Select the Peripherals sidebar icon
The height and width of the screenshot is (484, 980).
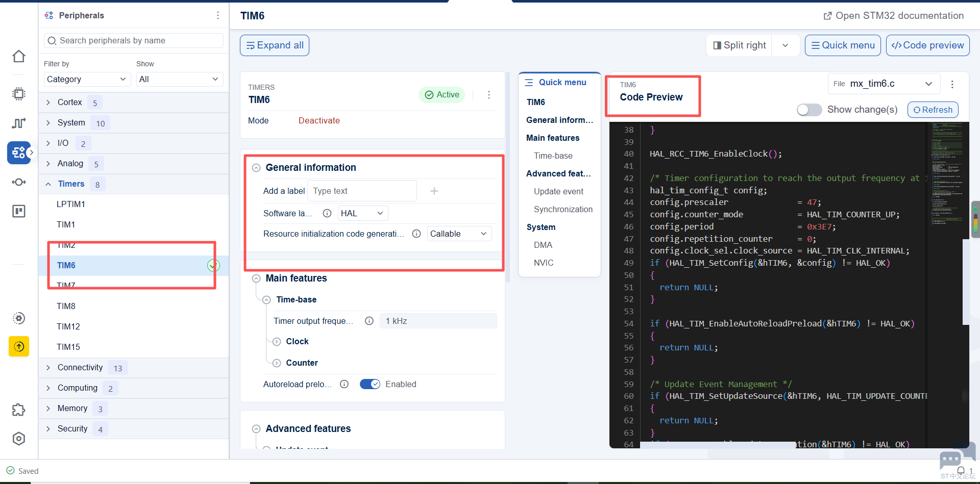point(19,152)
